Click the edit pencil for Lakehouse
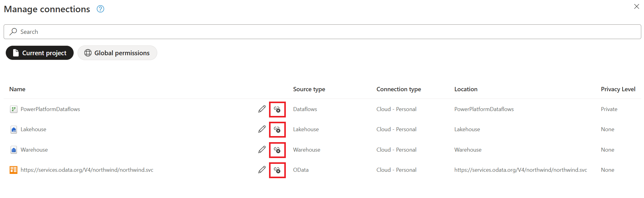The width and height of the screenshot is (644, 198). (262, 129)
